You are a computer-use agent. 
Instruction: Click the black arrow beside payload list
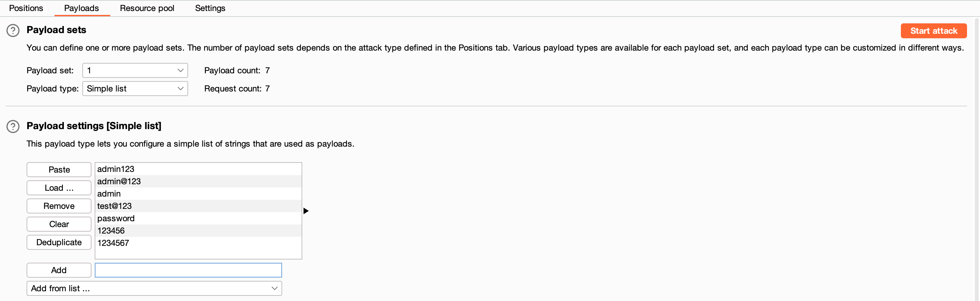point(306,211)
